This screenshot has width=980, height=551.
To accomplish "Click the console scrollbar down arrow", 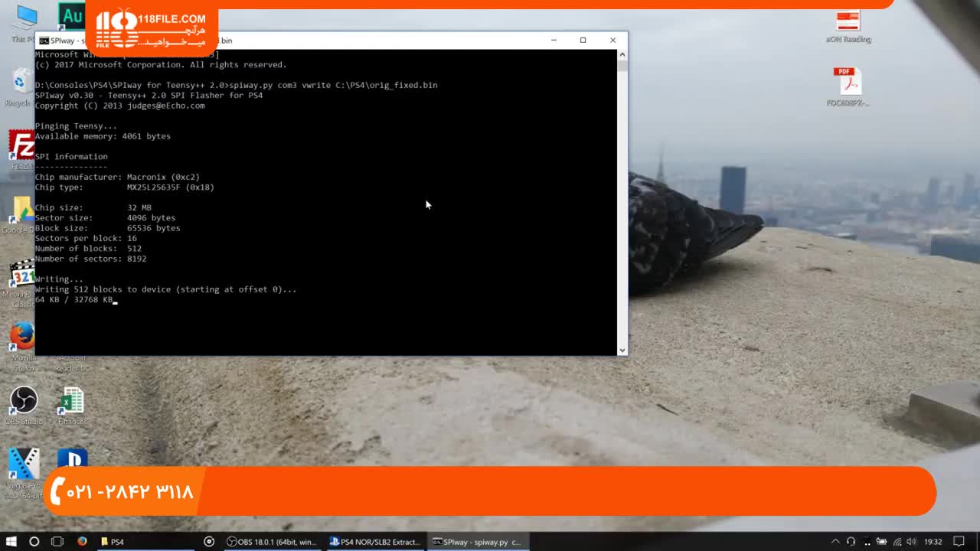I will coord(622,350).
